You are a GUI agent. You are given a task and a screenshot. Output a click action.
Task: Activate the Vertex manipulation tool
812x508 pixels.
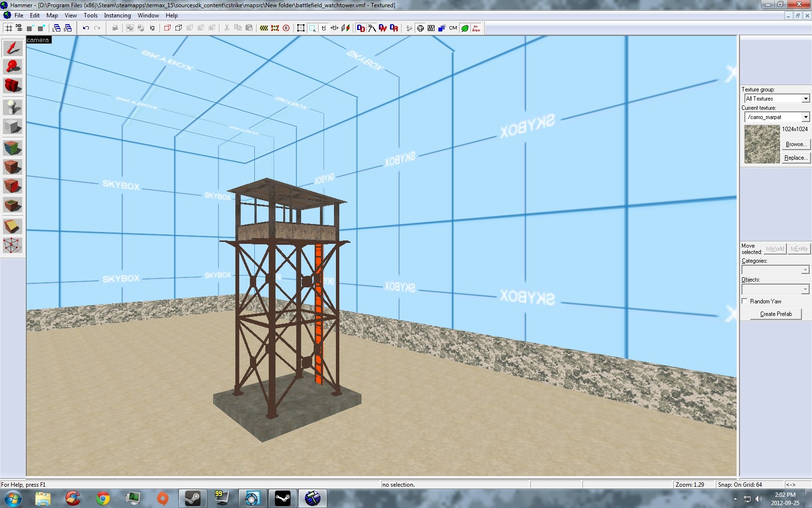pyautogui.click(x=13, y=245)
